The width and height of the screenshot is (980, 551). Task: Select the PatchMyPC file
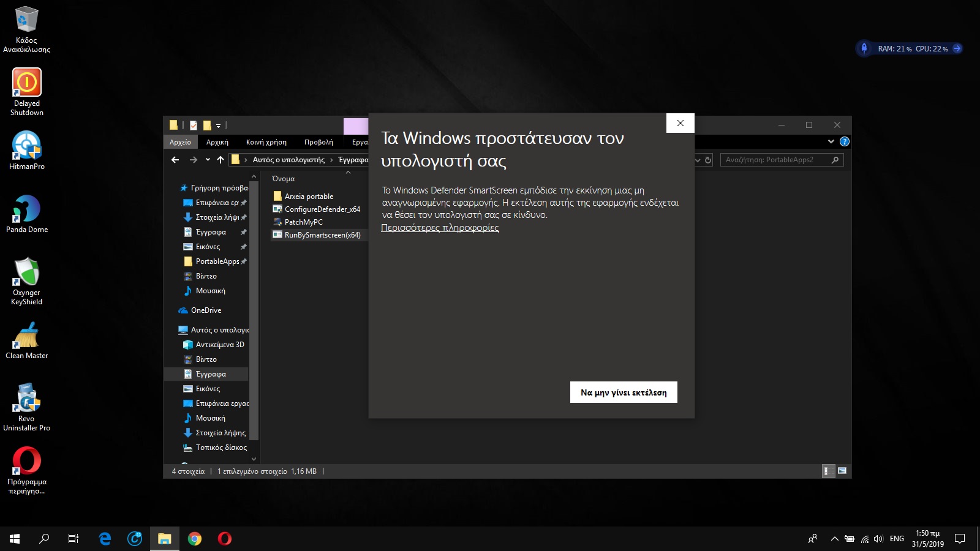297,222
